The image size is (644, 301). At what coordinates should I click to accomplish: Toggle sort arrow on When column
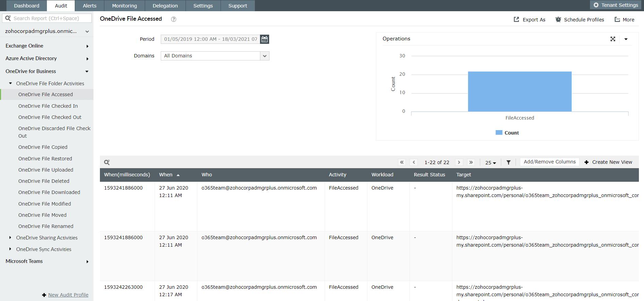click(x=178, y=175)
